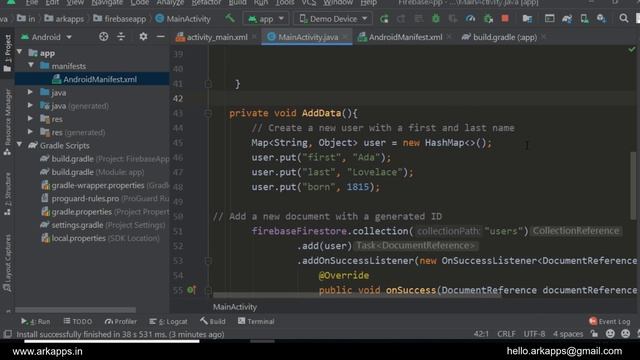Click the green inspection checkmark

click(x=632, y=50)
